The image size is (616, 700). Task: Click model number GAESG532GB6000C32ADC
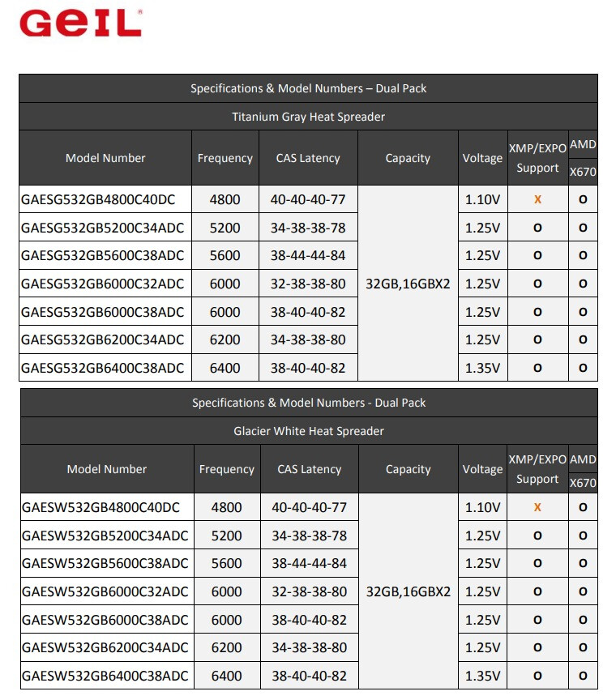(x=102, y=284)
